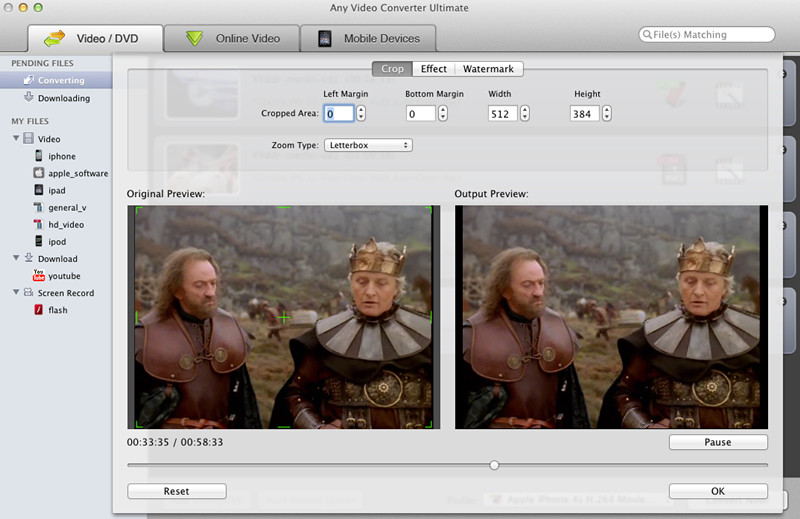
Task: Collapse the Download tree section
Action: coord(16,258)
